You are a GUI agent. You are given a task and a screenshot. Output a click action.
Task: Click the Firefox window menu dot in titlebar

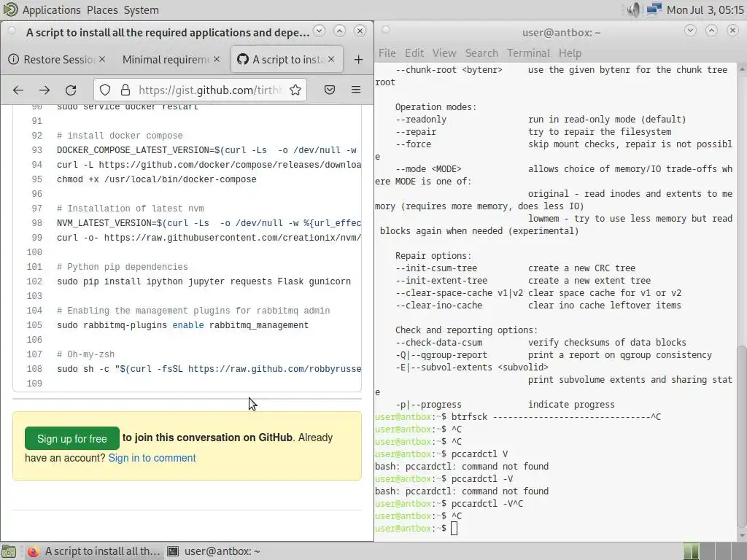coord(12,31)
